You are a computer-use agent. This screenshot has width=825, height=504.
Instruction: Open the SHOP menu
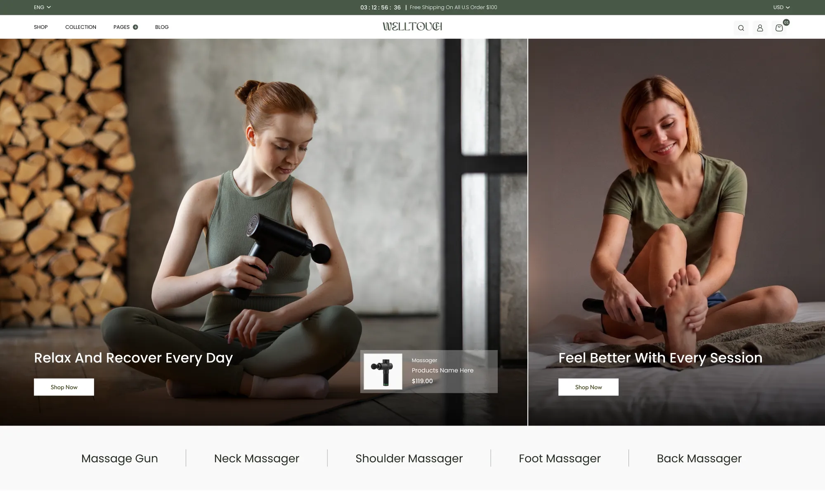tap(41, 27)
